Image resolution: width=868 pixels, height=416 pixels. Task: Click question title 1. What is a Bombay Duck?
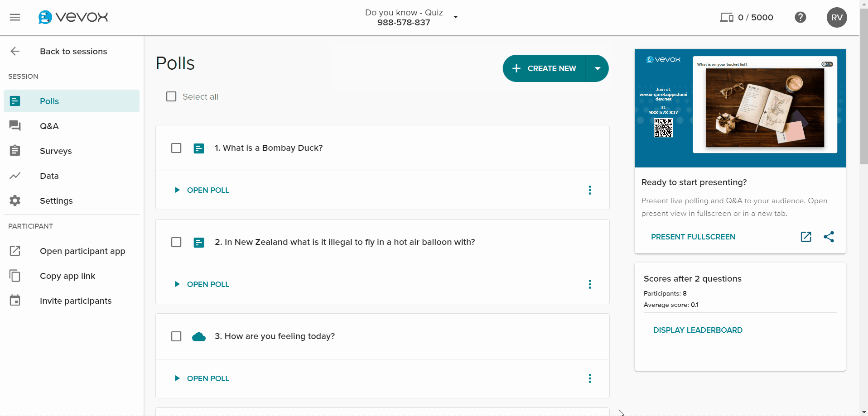pos(269,148)
